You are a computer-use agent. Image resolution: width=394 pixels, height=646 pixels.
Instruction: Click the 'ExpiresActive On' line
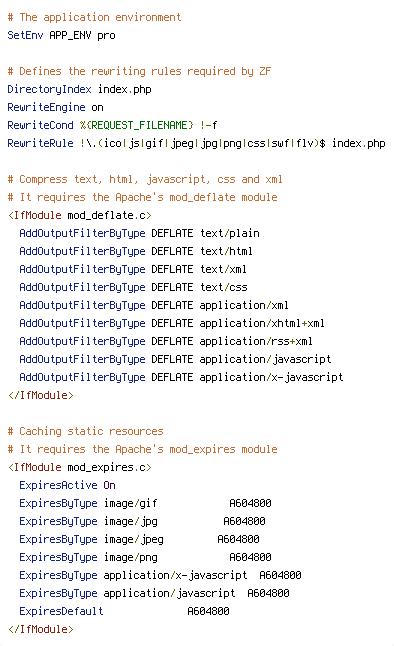pyautogui.click(x=68, y=485)
